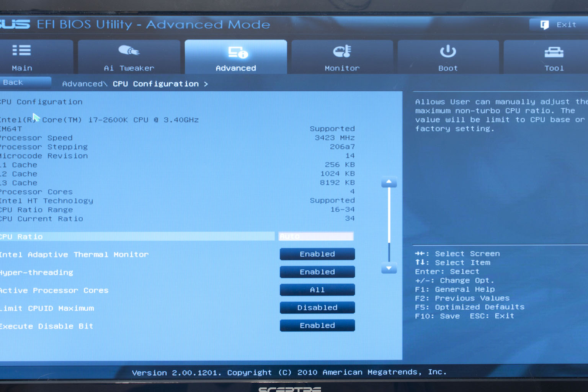This screenshot has width=588, height=392.
Task: Click the 206a7 stepping value
Action: [x=342, y=147]
